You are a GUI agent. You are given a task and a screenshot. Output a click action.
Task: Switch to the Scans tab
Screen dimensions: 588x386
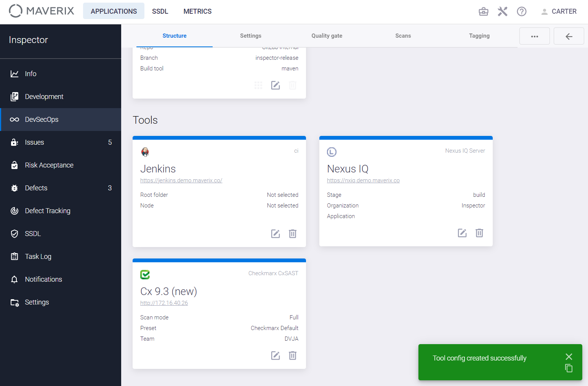click(403, 36)
